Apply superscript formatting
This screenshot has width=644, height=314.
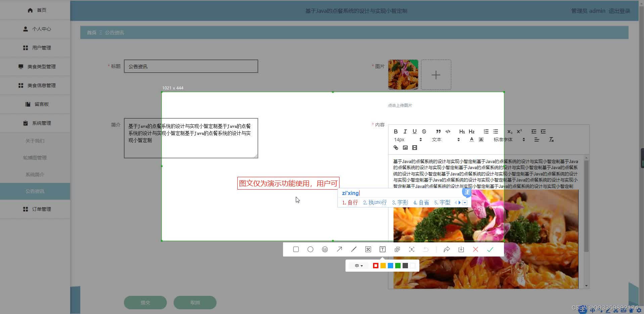[519, 131]
